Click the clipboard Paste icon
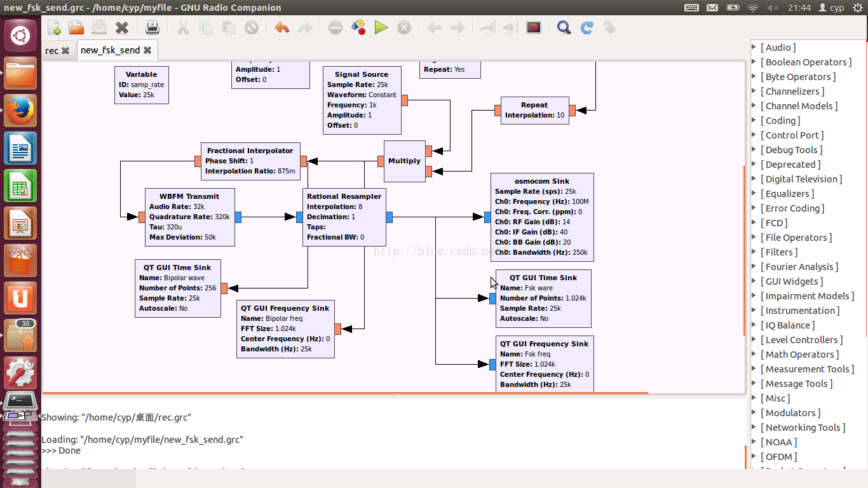Viewport: 868px width, 488px height. pos(229,27)
